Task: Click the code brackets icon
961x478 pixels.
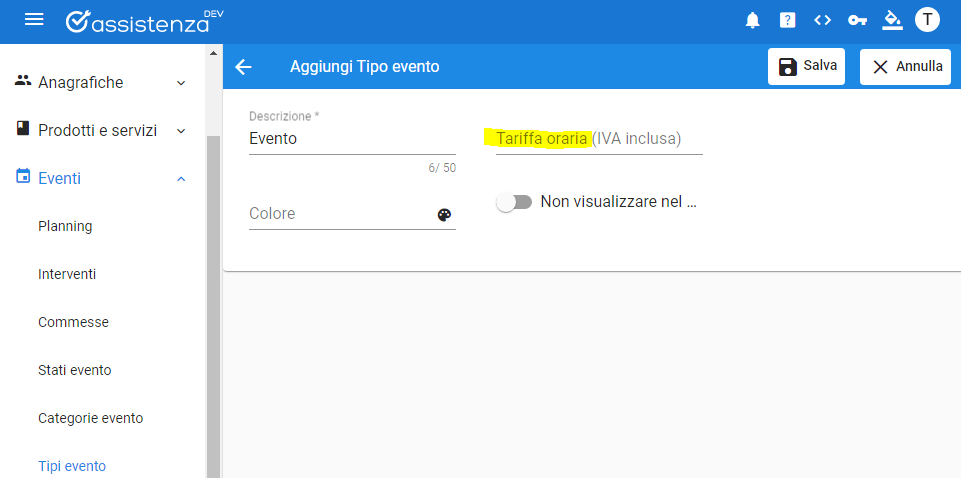Action: [822, 20]
